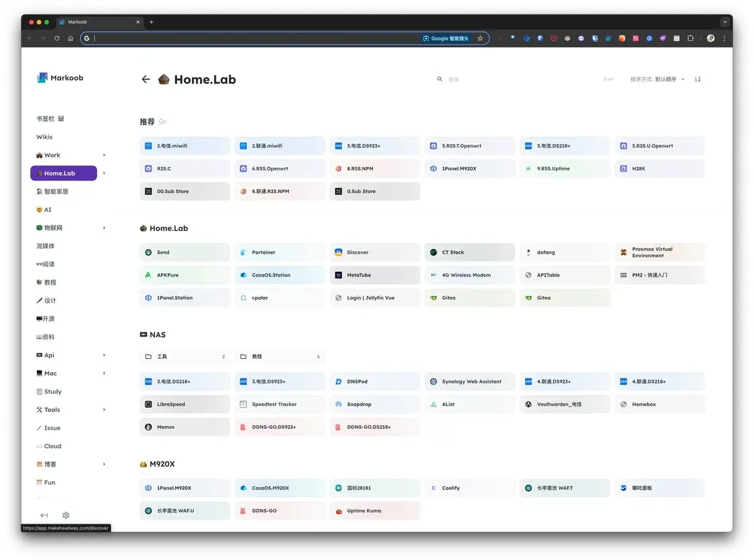
Task: Expand the Mac sidebar chevron
Action: [x=104, y=374]
